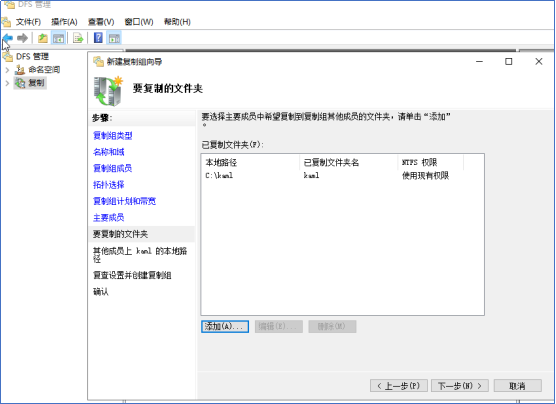Click the 确认 step label

[x=101, y=292]
